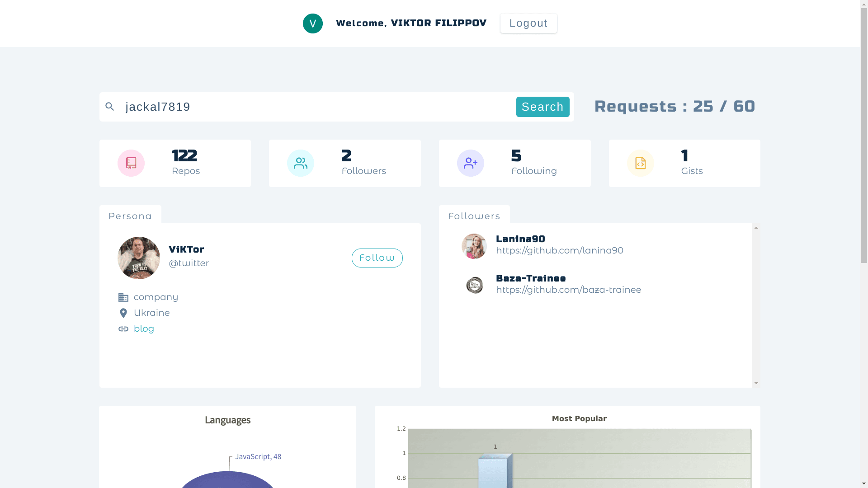Follow ViKTor with the Follow button
868x488 pixels.
[x=377, y=258]
